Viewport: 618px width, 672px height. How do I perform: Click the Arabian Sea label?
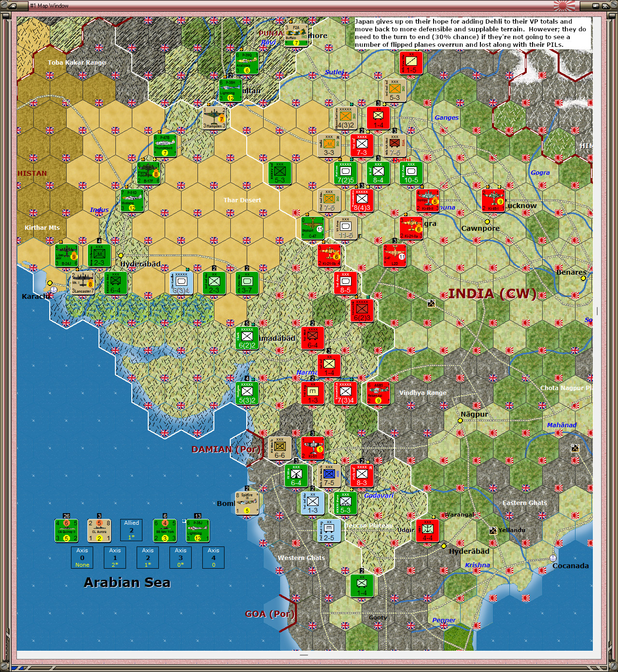127,583
